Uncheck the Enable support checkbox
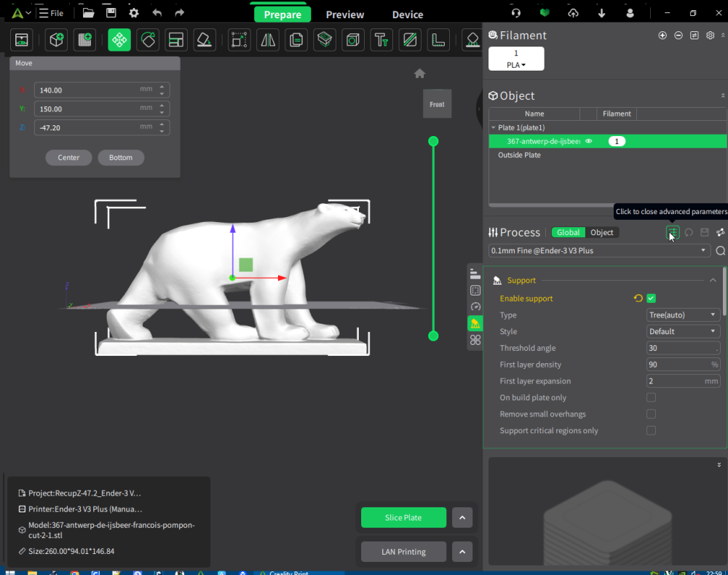728x575 pixels. [651, 298]
